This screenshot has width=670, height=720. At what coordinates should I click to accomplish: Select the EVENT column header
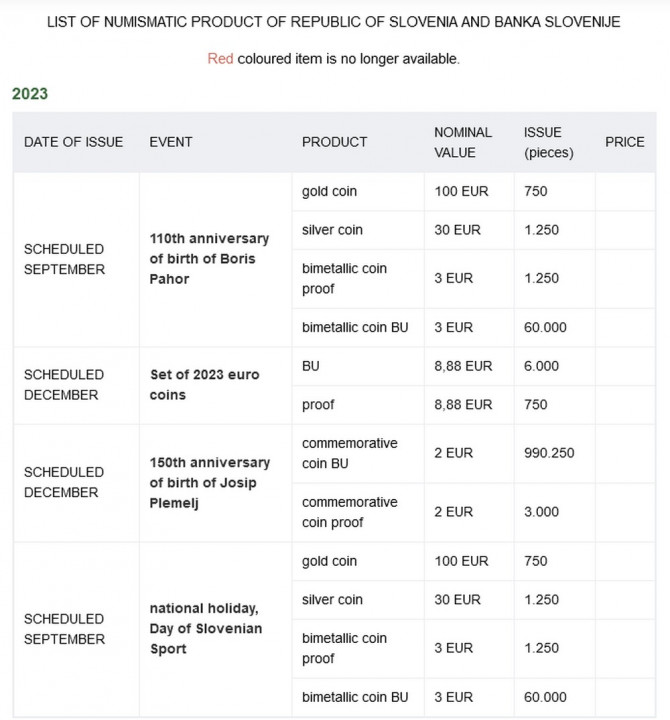(171, 142)
